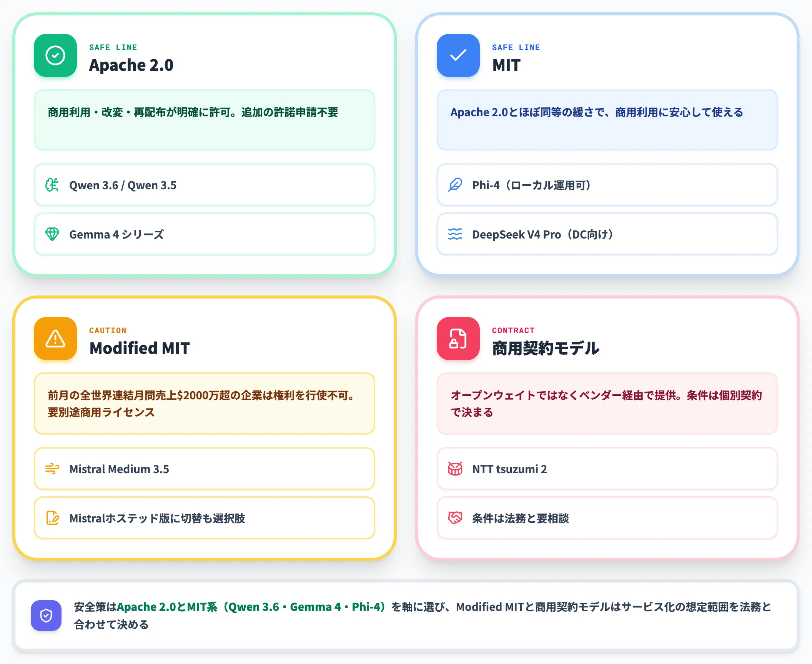The image size is (812, 664).
Task: Click the MIT card heading
Action: coord(506,65)
